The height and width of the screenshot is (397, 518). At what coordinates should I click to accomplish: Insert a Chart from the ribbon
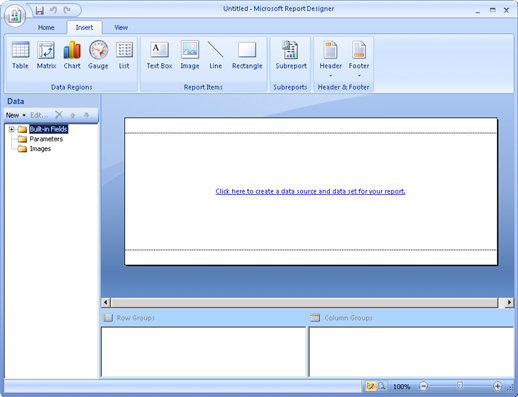point(72,55)
